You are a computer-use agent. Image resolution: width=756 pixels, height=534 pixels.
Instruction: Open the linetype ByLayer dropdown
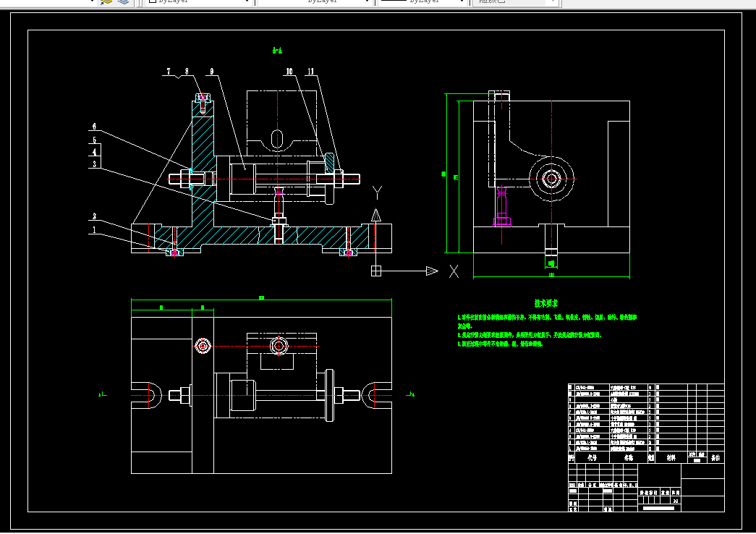pos(315,2)
